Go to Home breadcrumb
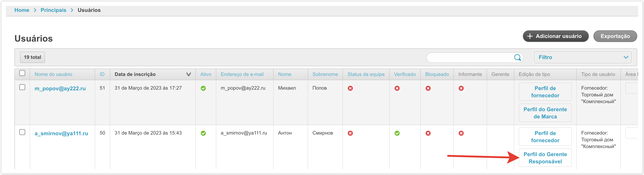 (22, 10)
